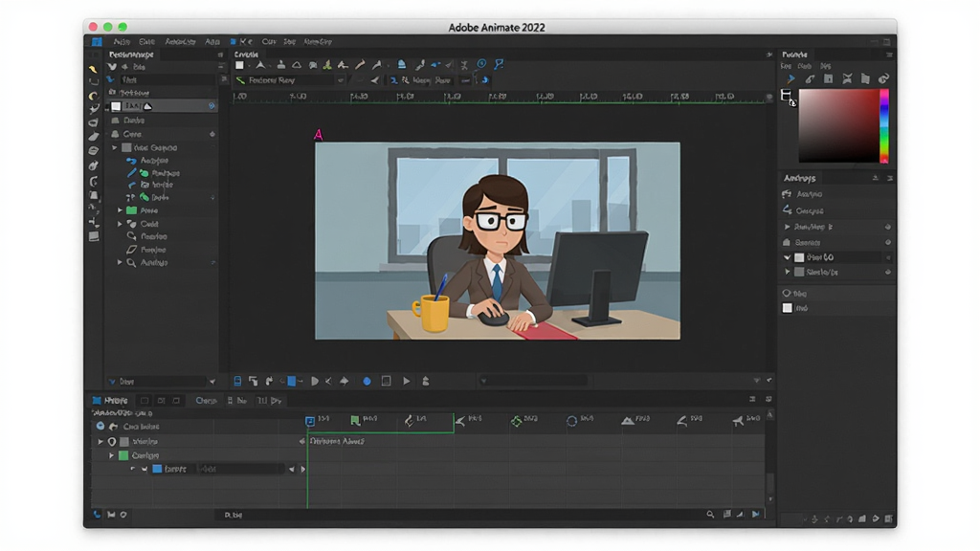Click the blue record circle below the stage
Screen dimensions: 980x551
coord(367,381)
